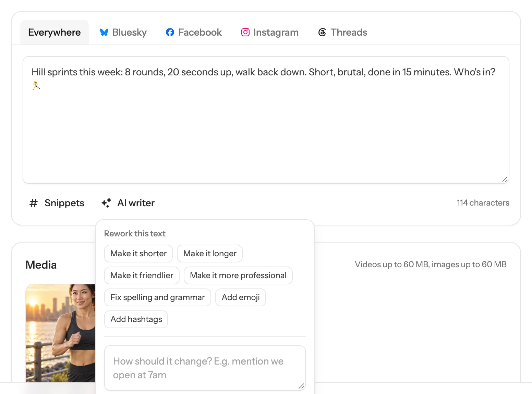Open the Snippets menu
Screen dimensions: 532x394
click(x=57, y=203)
